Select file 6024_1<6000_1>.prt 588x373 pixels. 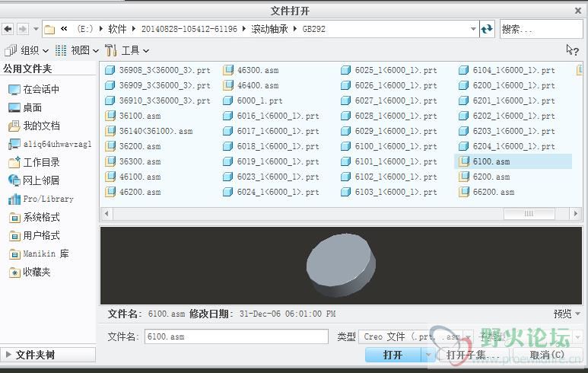pyautogui.click(x=271, y=192)
